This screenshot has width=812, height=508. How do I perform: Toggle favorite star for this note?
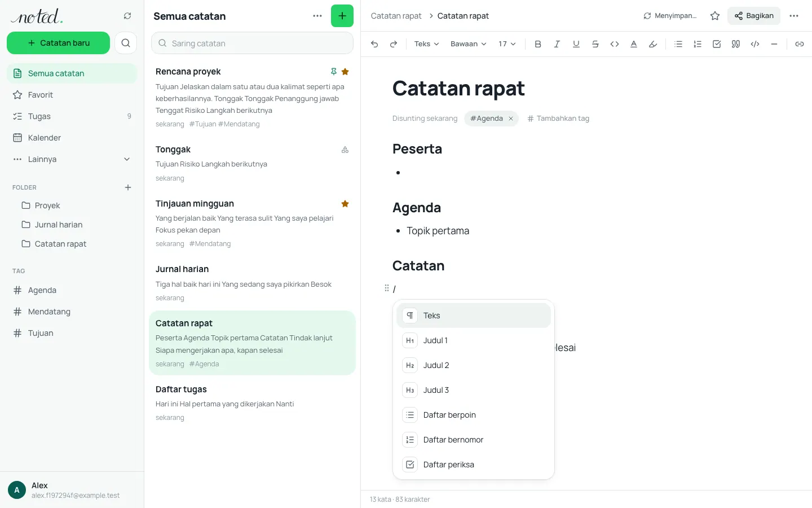715,16
